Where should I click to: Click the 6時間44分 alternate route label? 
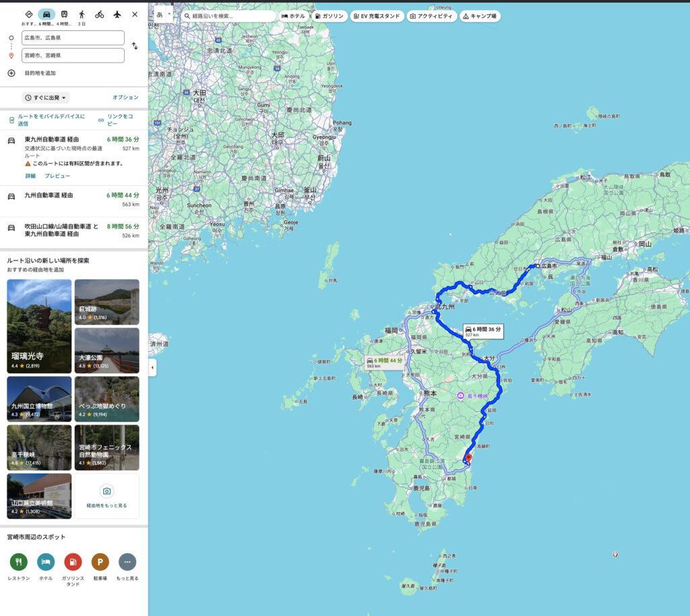pos(385,362)
